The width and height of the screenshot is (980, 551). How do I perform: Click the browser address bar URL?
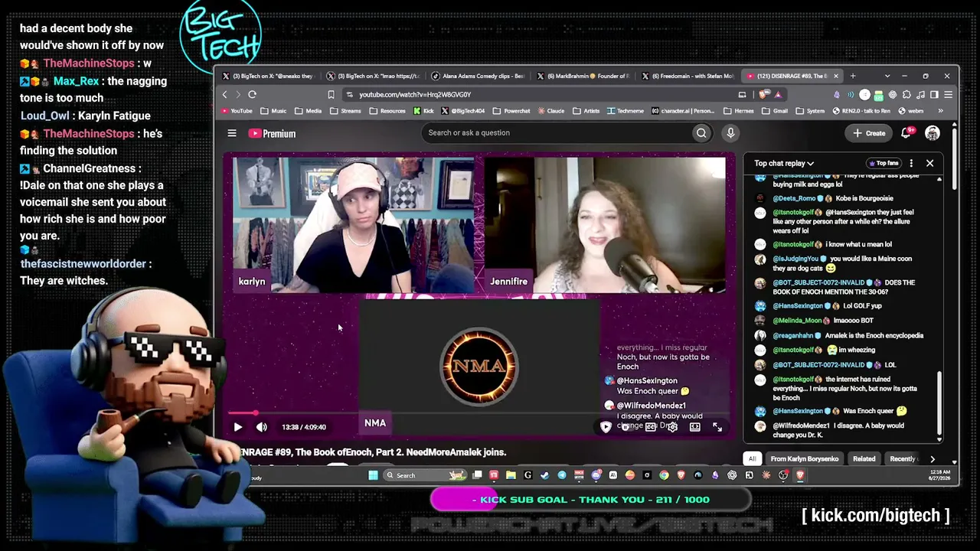pos(415,94)
